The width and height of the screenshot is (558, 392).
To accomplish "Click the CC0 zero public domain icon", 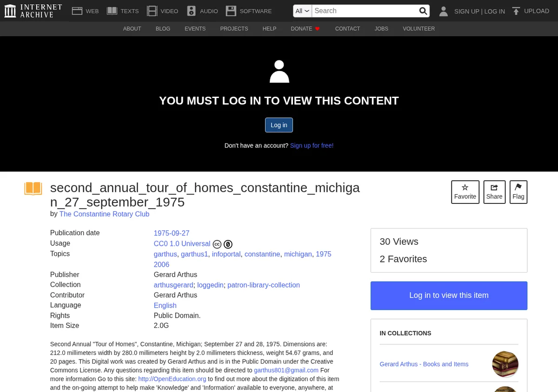I will [x=228, y=244].
